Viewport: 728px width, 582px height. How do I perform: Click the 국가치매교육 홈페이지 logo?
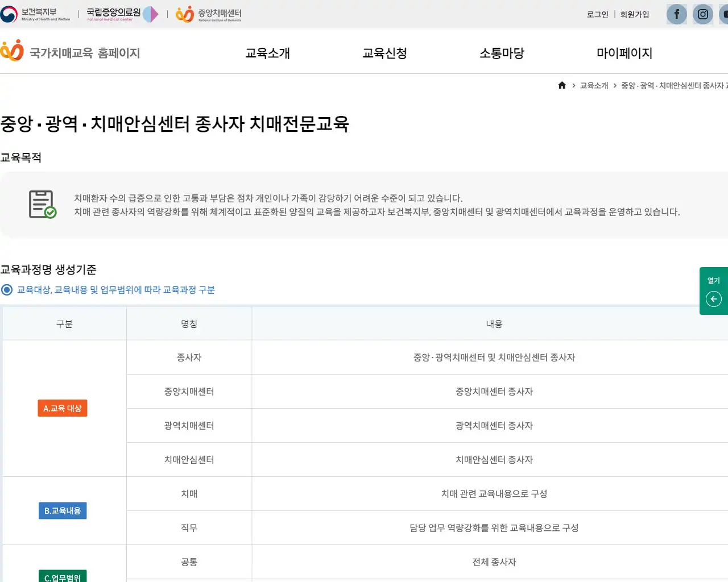[x=70, y=51]
